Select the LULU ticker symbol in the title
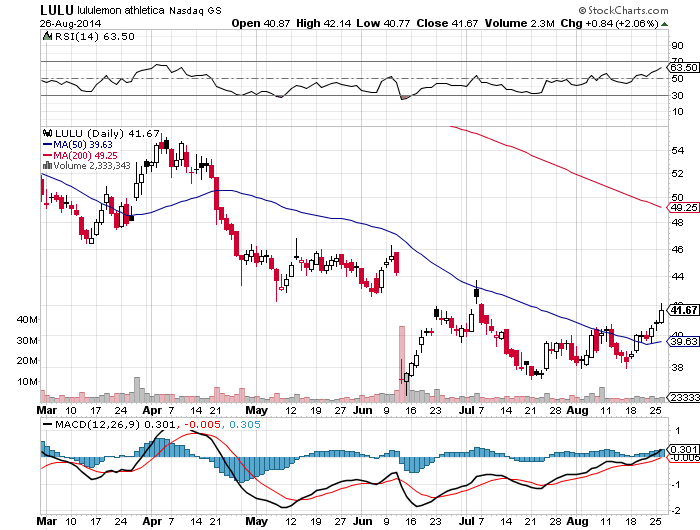 [57, 10]
